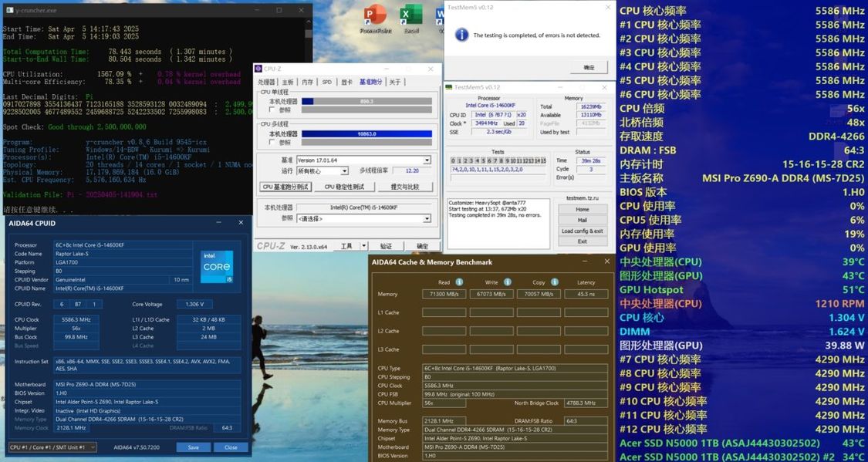Enable reference checkbox under CPU multi thread

pyautogui.click(x=272, y=142)
